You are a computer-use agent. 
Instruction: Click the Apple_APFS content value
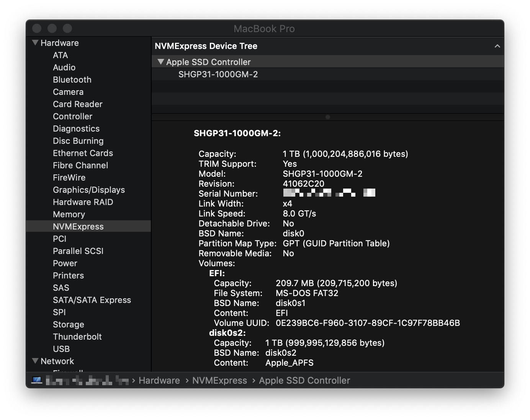click(x=290, y=363)
